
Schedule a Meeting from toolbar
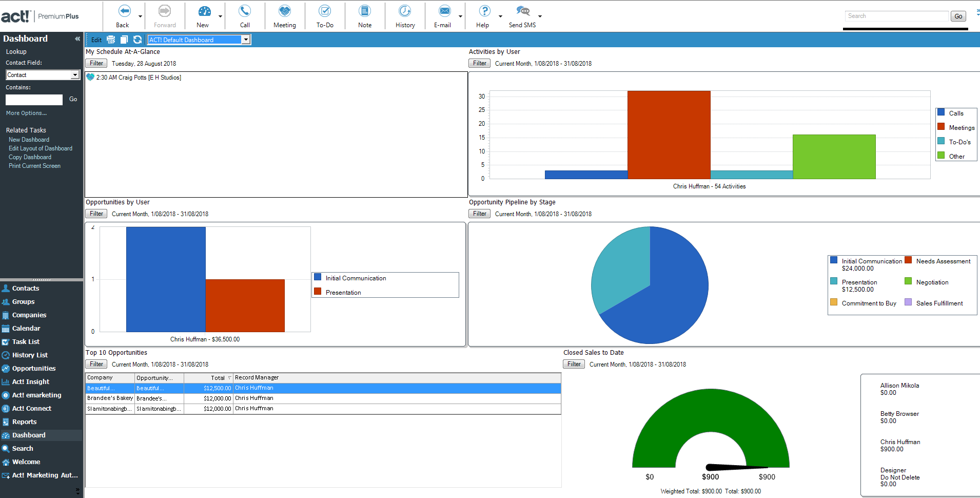pos(284,11)
